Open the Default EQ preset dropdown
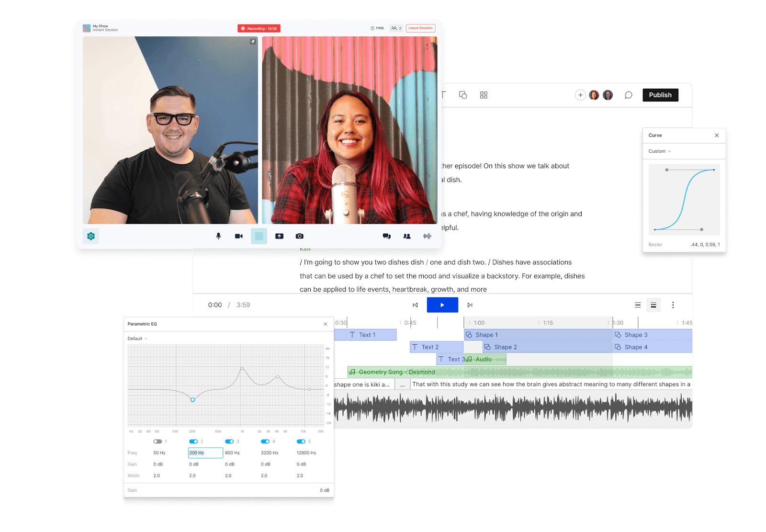The width and height of the screenshot is (766, 532). point(137,339)
